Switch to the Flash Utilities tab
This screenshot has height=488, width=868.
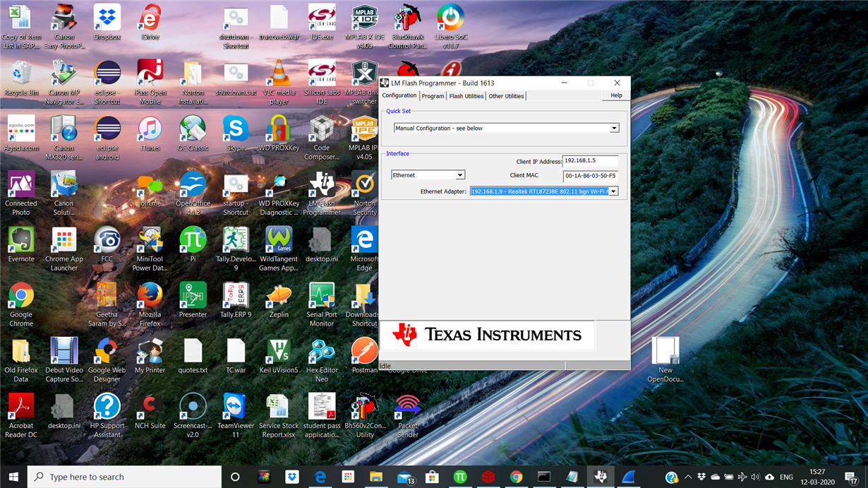(466, 96)
